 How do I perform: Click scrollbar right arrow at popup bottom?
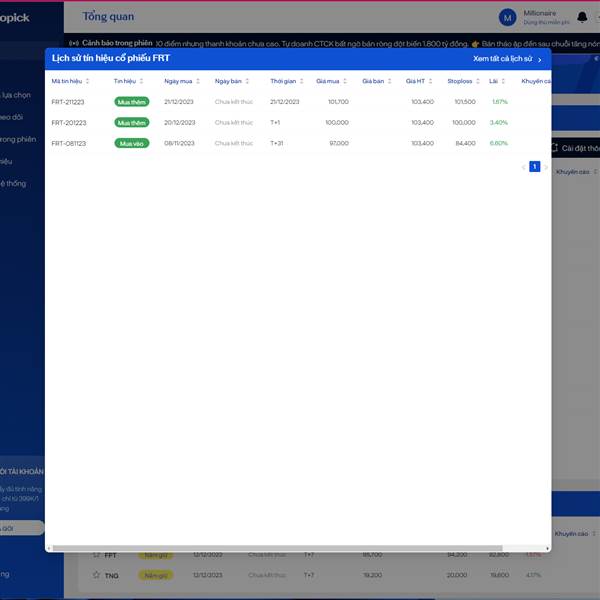[x=548, y=549]
